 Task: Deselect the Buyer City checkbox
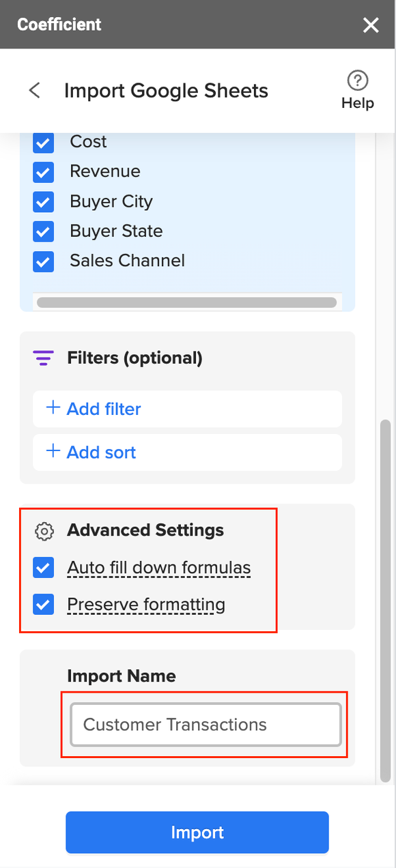click(44, 202)
